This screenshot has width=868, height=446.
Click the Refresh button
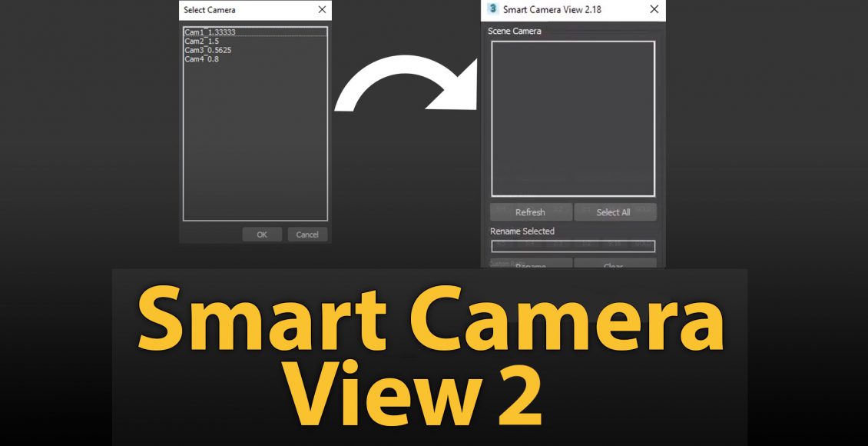click(531, 212)
